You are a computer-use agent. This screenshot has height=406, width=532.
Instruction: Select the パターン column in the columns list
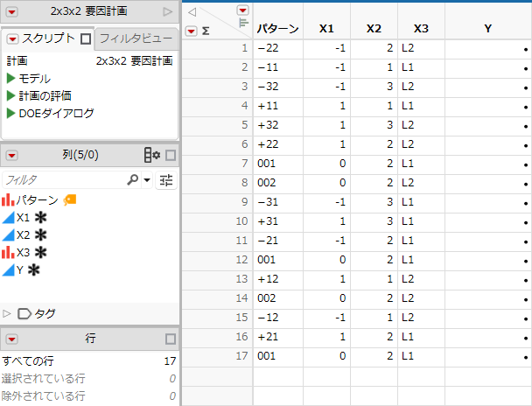pos(38,200)
